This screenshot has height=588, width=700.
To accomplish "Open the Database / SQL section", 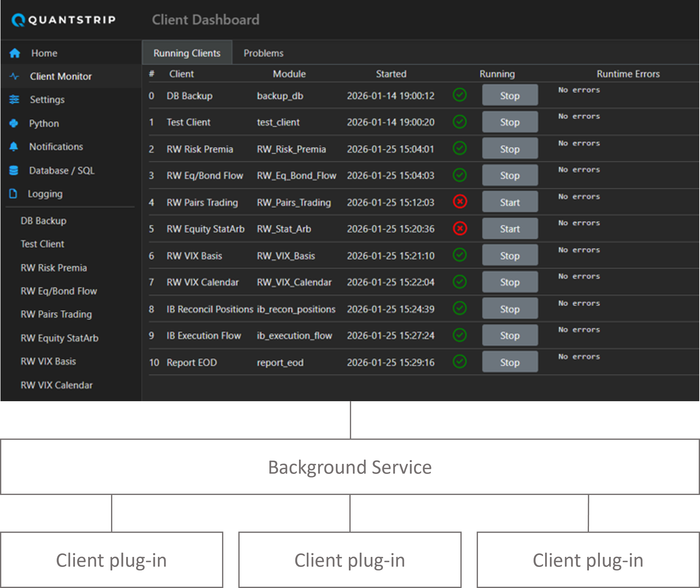I will click(x=61, y=171).
